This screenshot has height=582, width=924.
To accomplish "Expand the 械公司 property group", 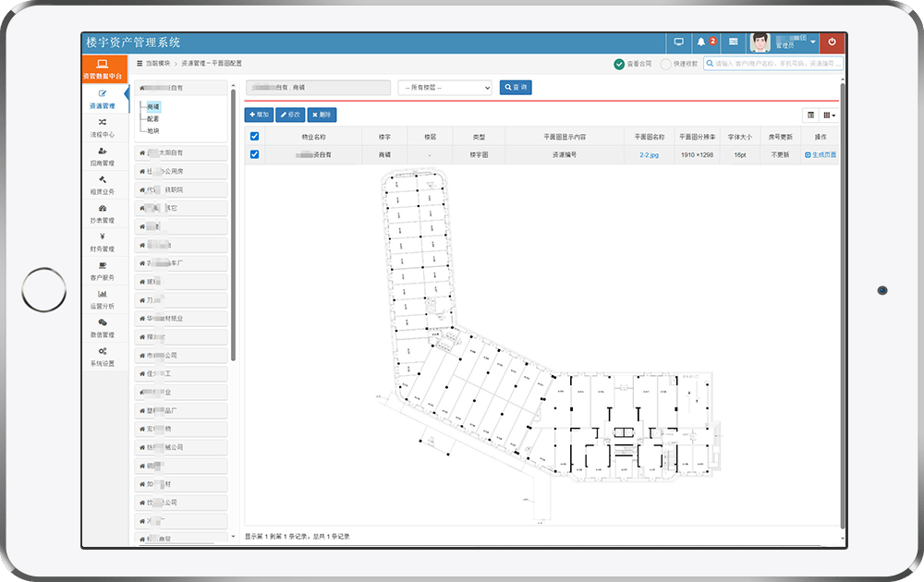I will [181, 447].
